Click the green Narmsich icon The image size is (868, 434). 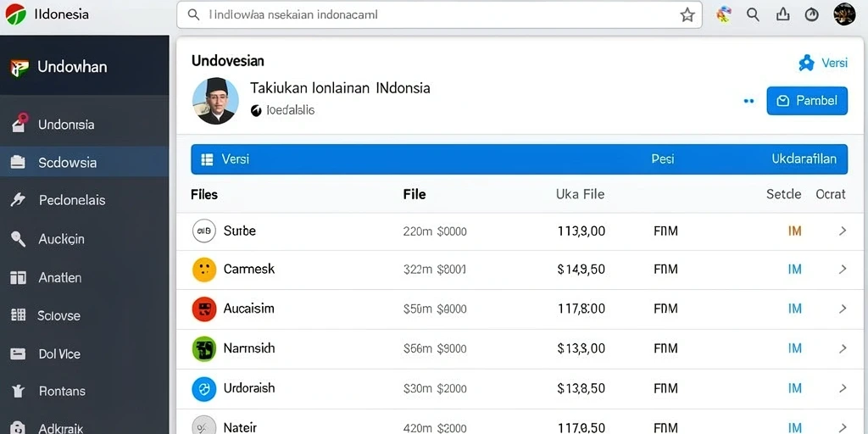[203, 348]
